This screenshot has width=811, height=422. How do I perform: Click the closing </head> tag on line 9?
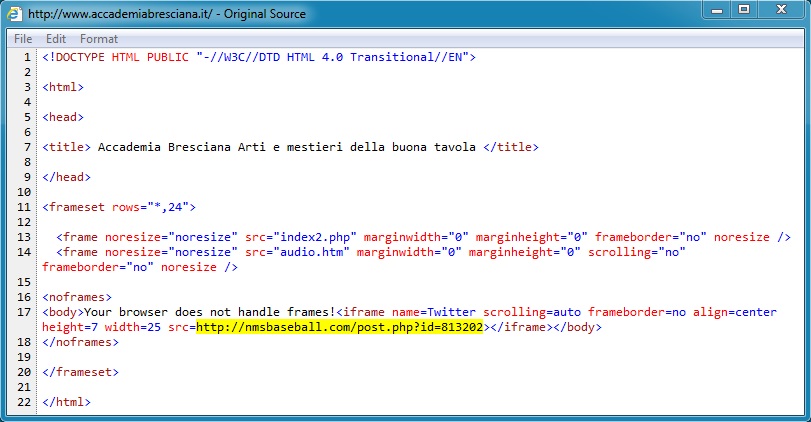pos(66,177)
